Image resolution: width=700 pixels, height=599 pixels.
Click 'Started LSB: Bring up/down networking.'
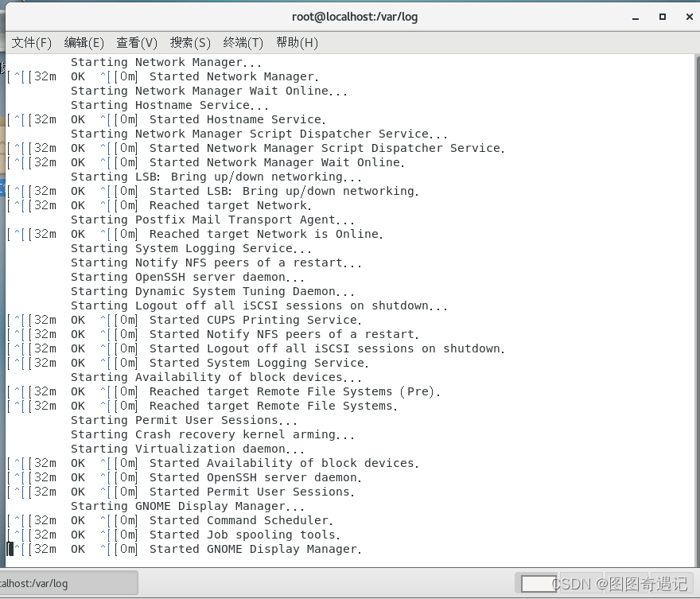pos(284,191)
